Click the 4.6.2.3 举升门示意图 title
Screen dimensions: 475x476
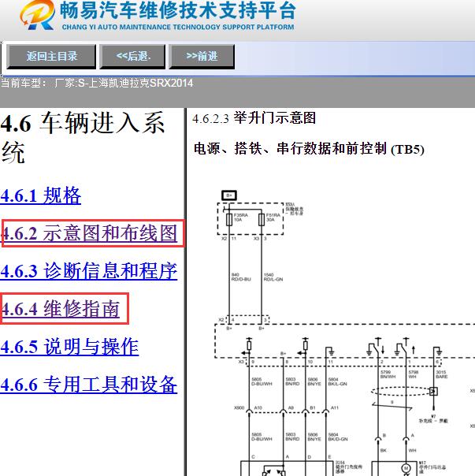pos(254,118)
